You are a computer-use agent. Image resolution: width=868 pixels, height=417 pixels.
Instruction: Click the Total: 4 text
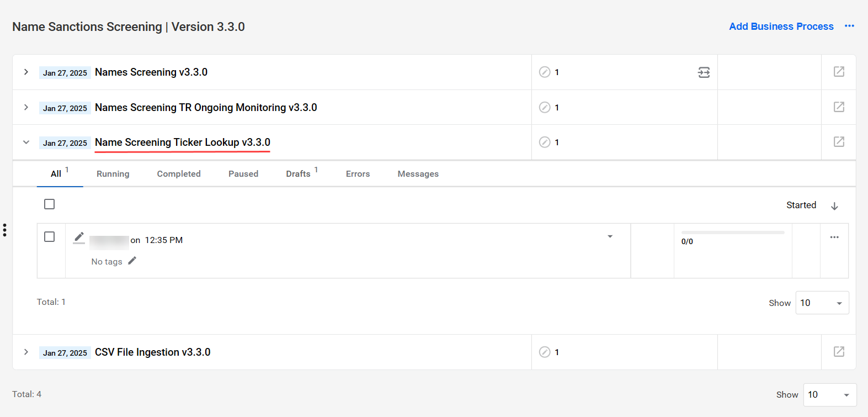coord(26,394)
